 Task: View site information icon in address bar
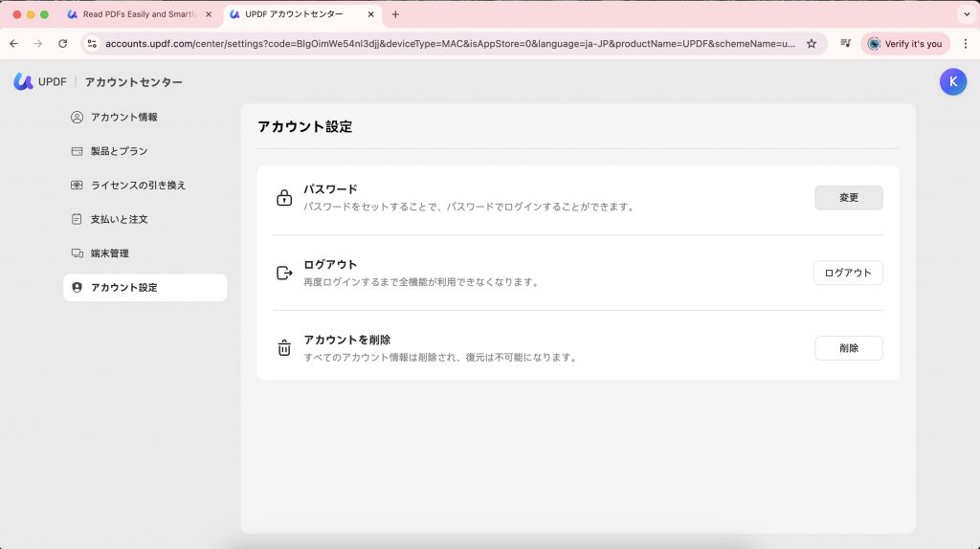[x=92, y=44]
